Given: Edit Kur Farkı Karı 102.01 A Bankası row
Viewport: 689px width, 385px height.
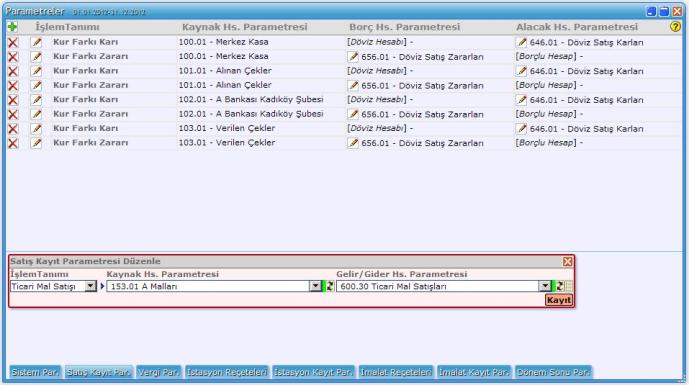Looking at the screenshot, I should pos(36,100).
